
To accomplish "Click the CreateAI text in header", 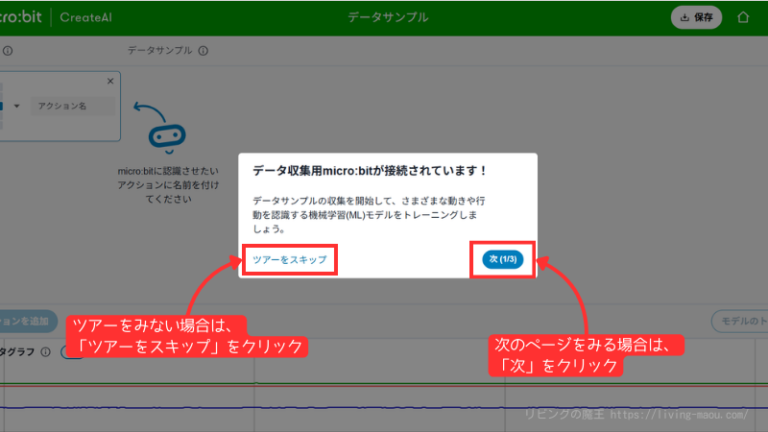I will [x=87, y=17].
